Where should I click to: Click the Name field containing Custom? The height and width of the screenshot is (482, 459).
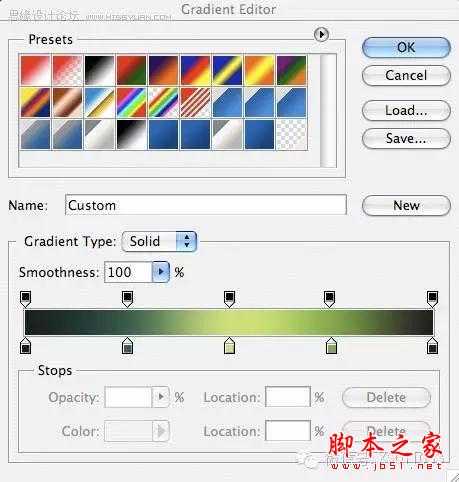[206, 205]
